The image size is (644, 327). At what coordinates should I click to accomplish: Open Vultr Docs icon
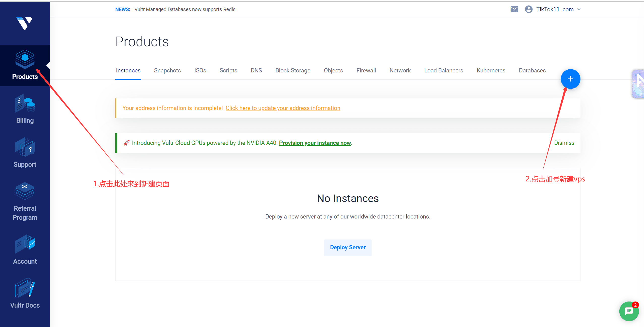pos(25,288)
